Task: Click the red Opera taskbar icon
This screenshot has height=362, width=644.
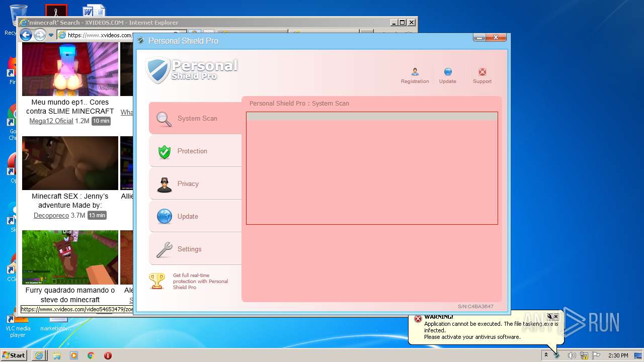Action: coord(108,355)
